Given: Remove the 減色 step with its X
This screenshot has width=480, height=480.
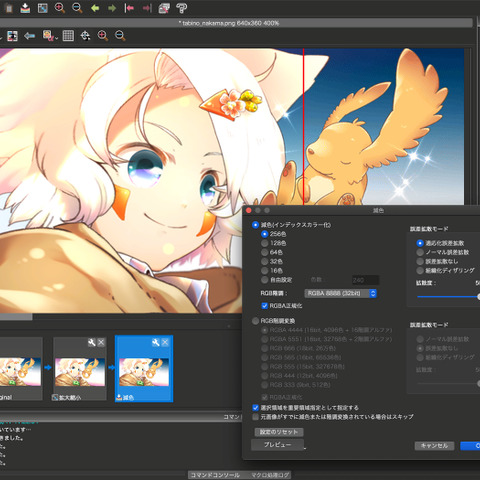Looking at the screenshot, I should 165,342.
